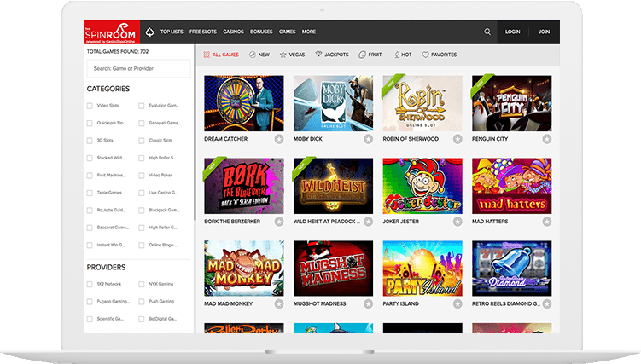The height and width of the screenshot is (364, 641).
Task: Click the sidebar vertical scrollbar
Action: pyautogui.click(x=195, y=153)
